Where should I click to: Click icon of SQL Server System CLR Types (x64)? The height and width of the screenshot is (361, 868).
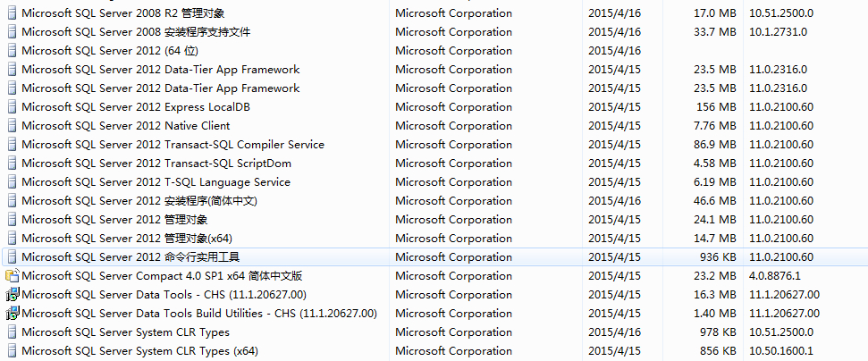(12, 350)
